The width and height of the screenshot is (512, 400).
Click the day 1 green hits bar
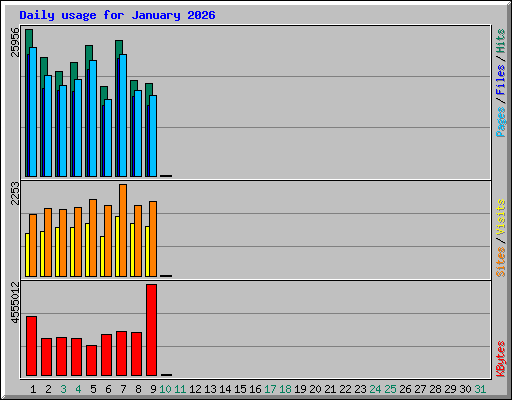(x=29, y=38)
